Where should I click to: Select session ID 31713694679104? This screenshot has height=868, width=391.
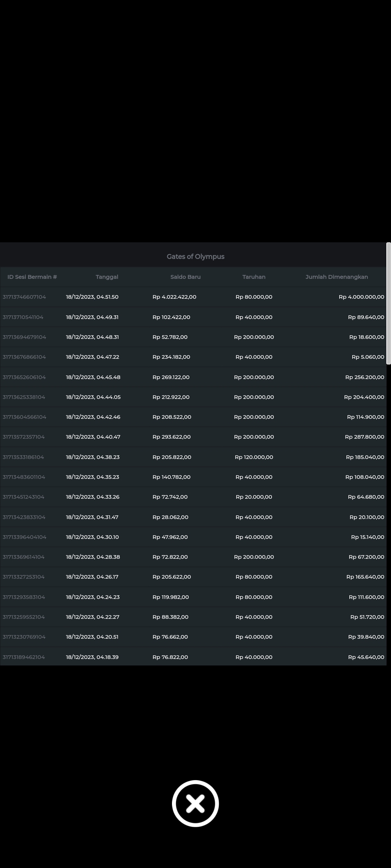(24, 337)
